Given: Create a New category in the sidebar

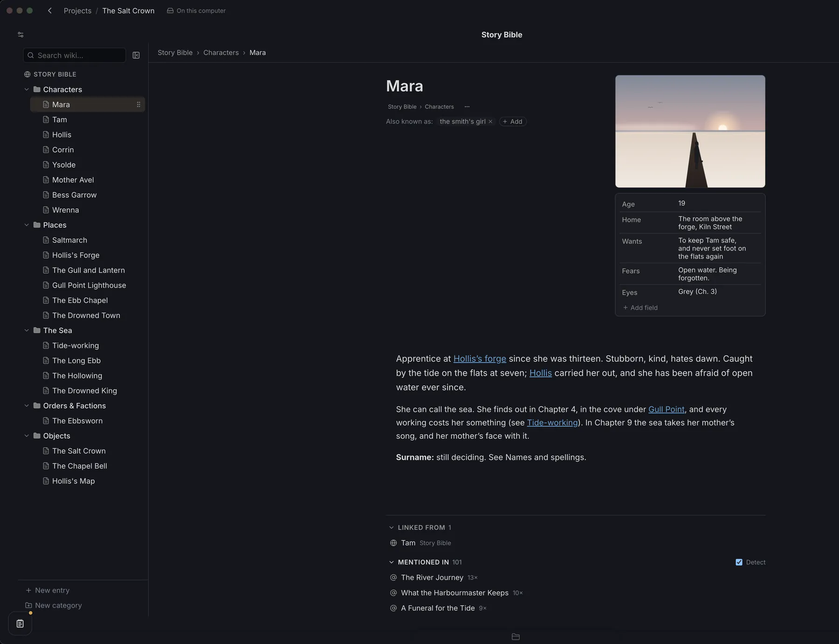Looking at the screenshot, I should pos(54,605).
